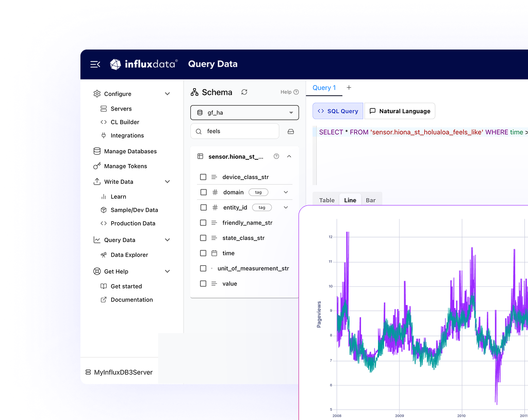Select the SQL Query mode tab
The image size is (528, 420).
pos(338,111)
